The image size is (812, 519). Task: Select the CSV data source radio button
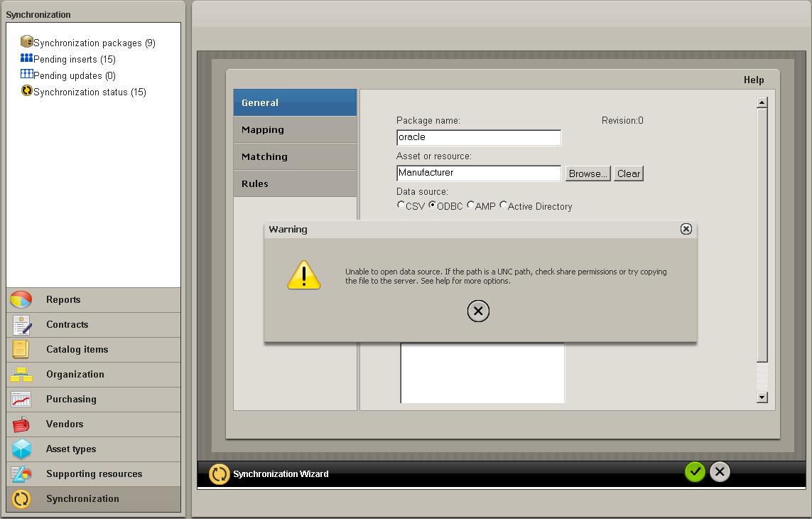click(401, 205)
